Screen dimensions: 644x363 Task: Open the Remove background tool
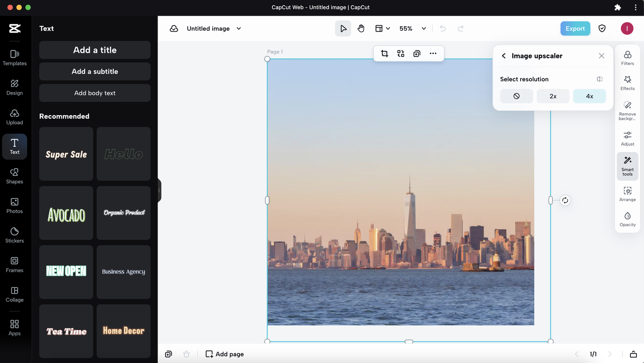coord(627,110)
